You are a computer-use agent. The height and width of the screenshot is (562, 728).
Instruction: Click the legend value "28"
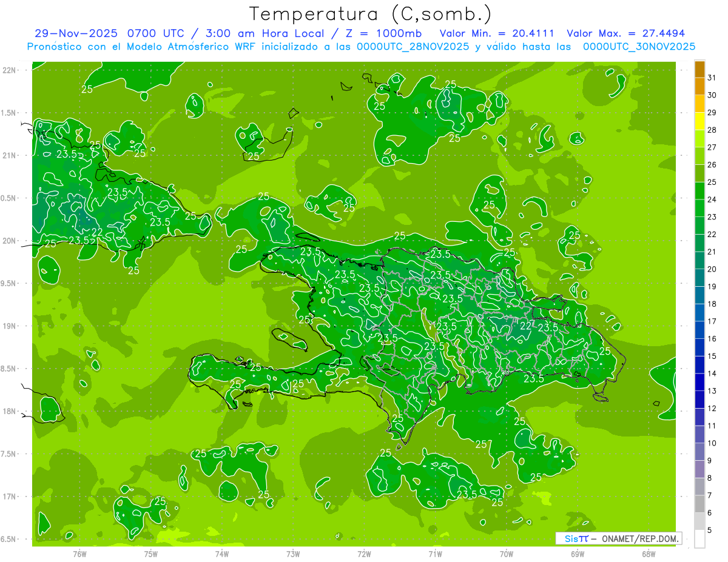click(712, 130)
